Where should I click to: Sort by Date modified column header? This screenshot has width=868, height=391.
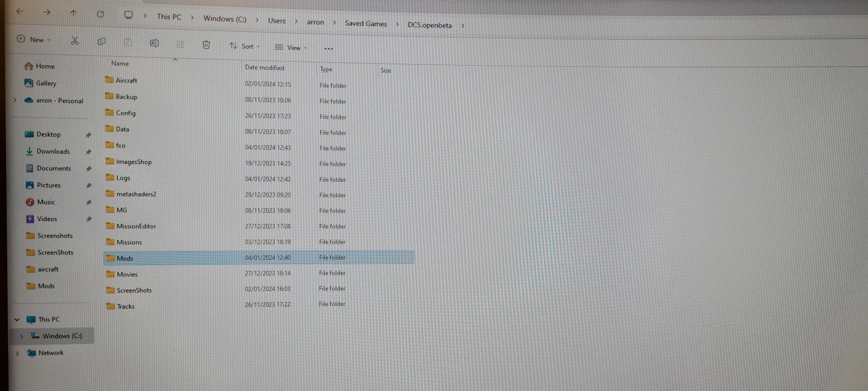point(265,67)
